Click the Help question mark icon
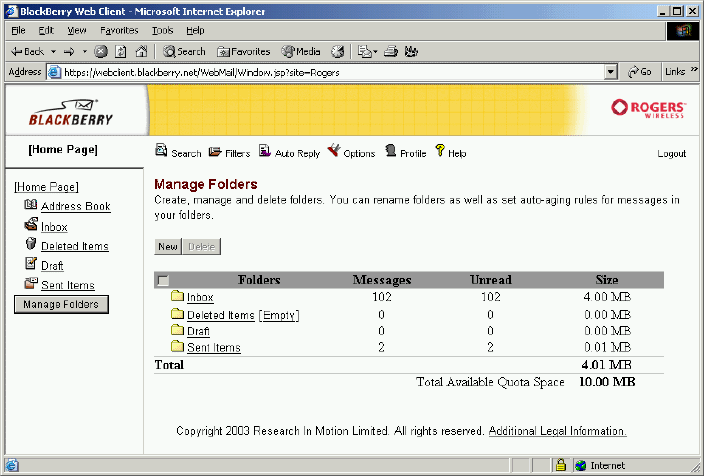 click(x=440, y=150)
